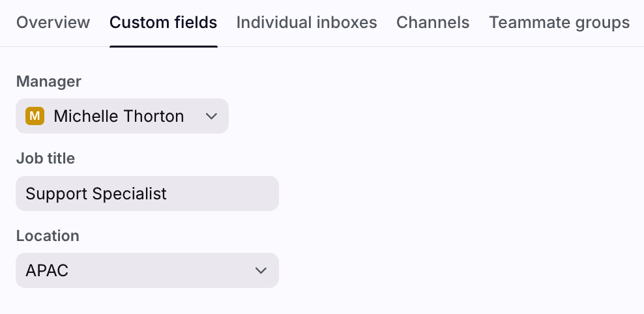The height and width of the screenshot is (314, 644).
Task: Click the Support Specialist text
Action: point(96,193)
